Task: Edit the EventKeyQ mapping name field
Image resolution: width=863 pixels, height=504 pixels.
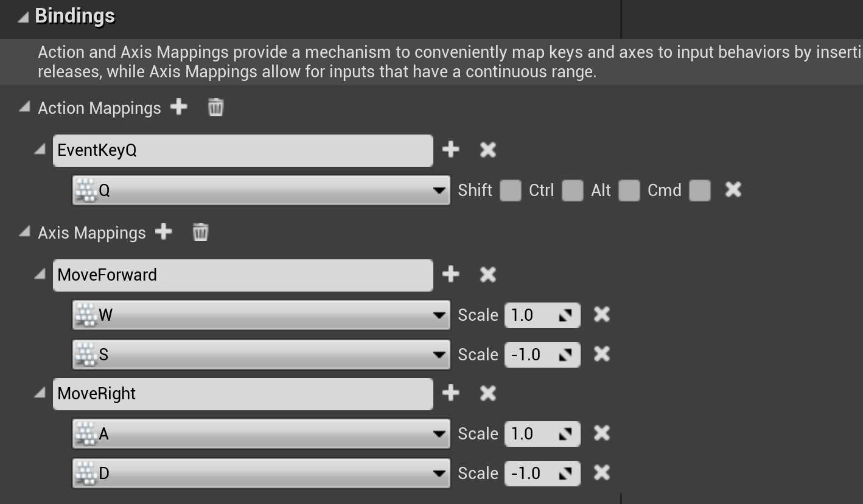Action: (x=242, y=149)
